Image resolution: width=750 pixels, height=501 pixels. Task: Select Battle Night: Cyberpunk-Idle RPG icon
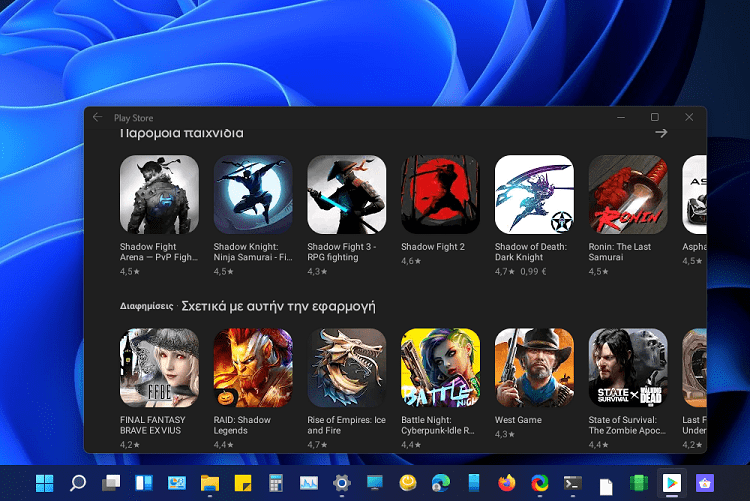440,367
